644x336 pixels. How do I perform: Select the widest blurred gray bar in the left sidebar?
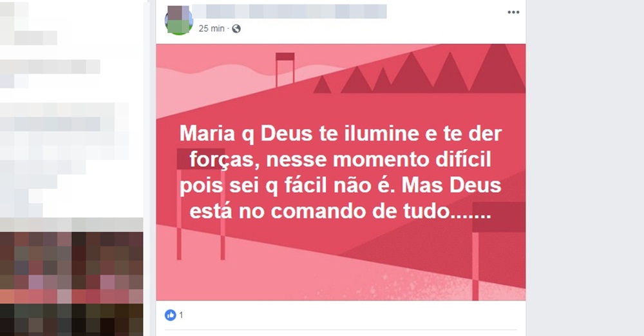[64, 110]
